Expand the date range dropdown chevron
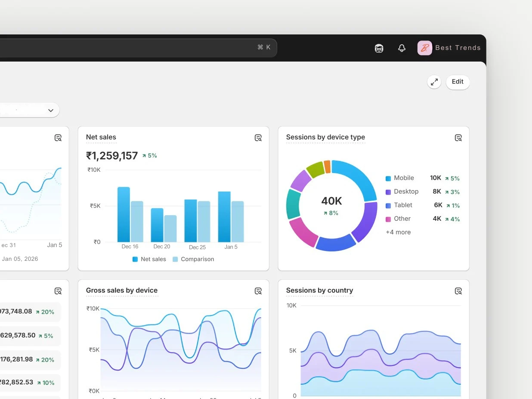 [51, 110]
